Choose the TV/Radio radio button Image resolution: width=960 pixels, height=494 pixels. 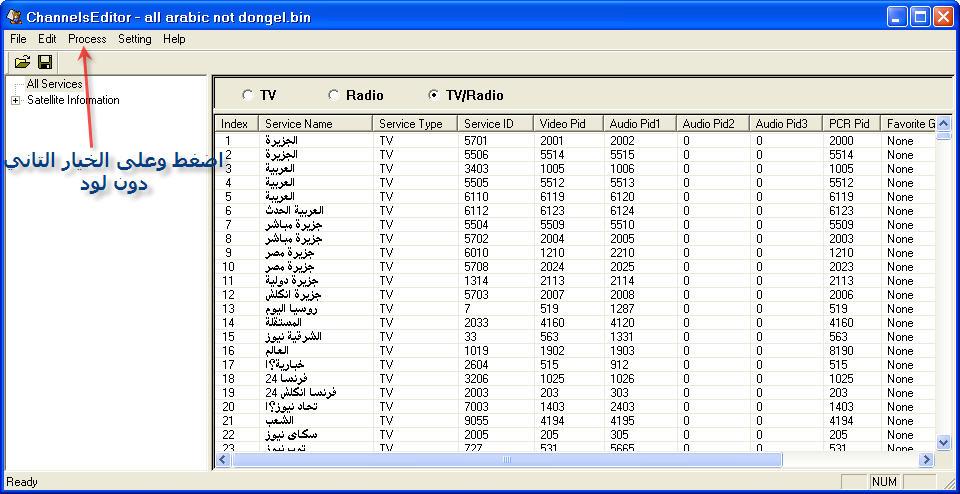point(433,95)
